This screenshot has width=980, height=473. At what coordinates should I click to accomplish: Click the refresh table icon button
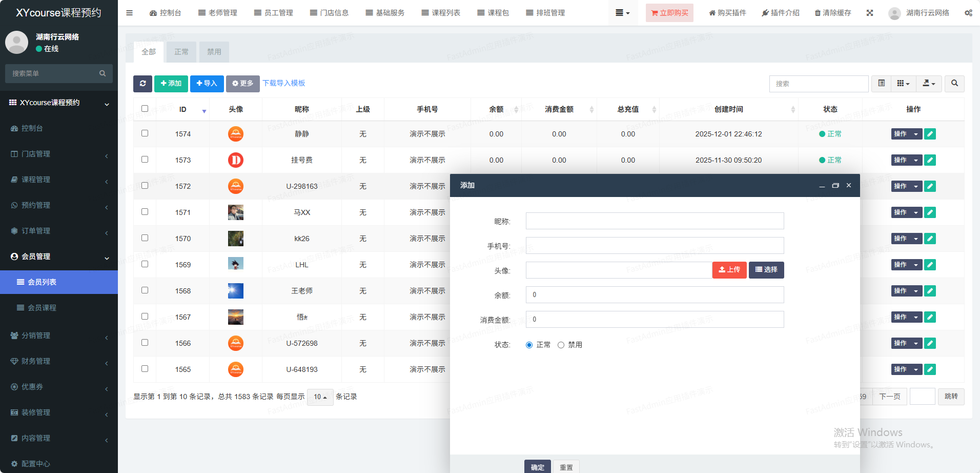coord(142,84)
